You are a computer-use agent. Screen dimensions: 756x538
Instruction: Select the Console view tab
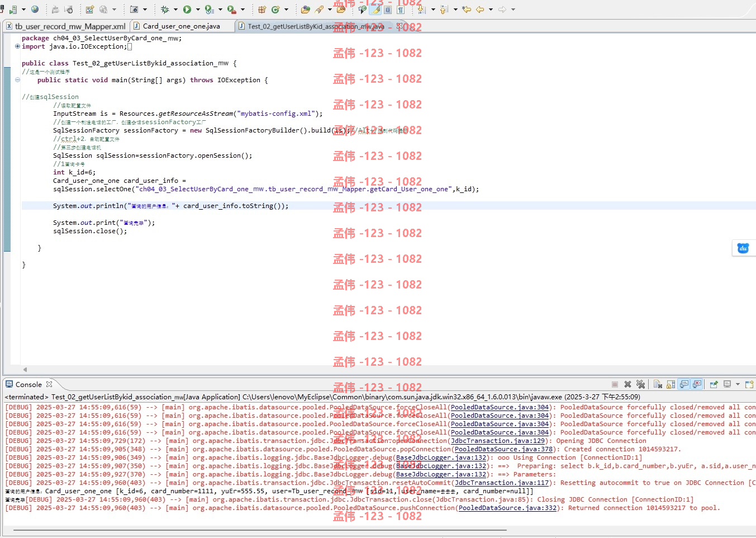[28, 384]
